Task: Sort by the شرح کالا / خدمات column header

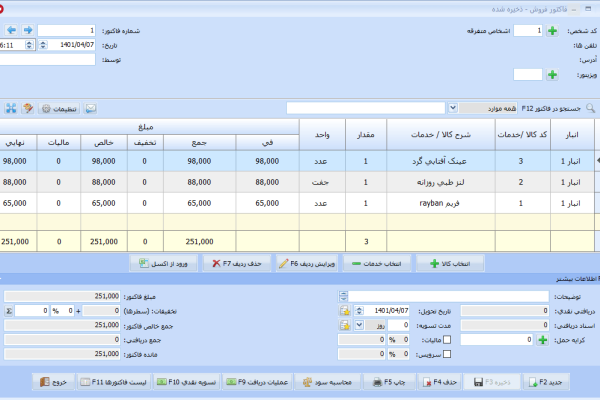Action: tap(441, 135)
